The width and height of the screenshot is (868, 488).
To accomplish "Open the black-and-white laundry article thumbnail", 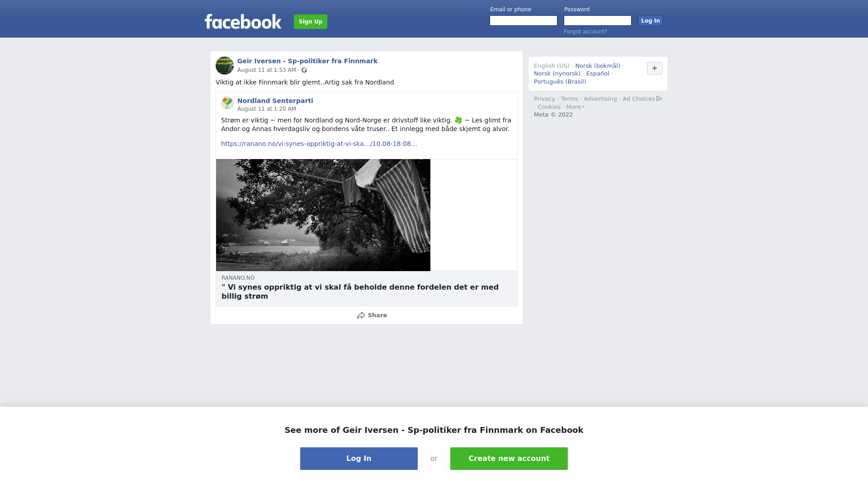I will pyautogui.click(x=323, y=215).
